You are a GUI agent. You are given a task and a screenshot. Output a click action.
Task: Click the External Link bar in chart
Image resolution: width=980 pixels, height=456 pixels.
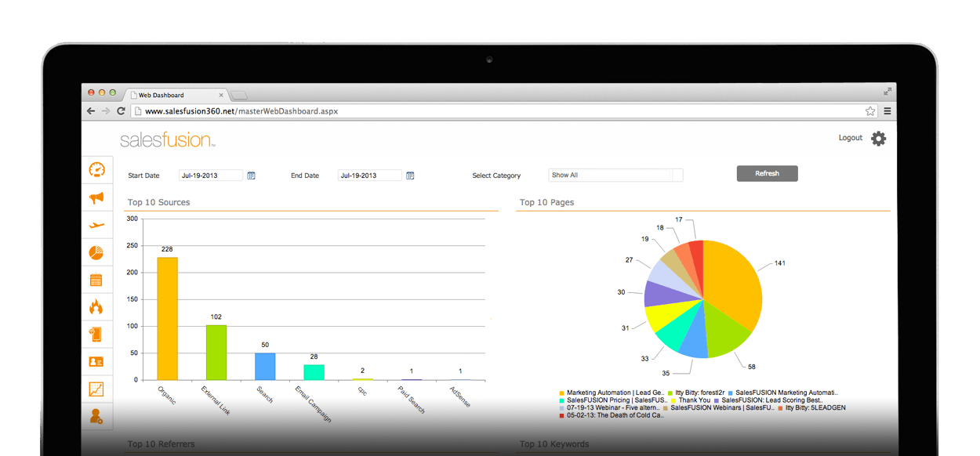click(x=216, y=353)
